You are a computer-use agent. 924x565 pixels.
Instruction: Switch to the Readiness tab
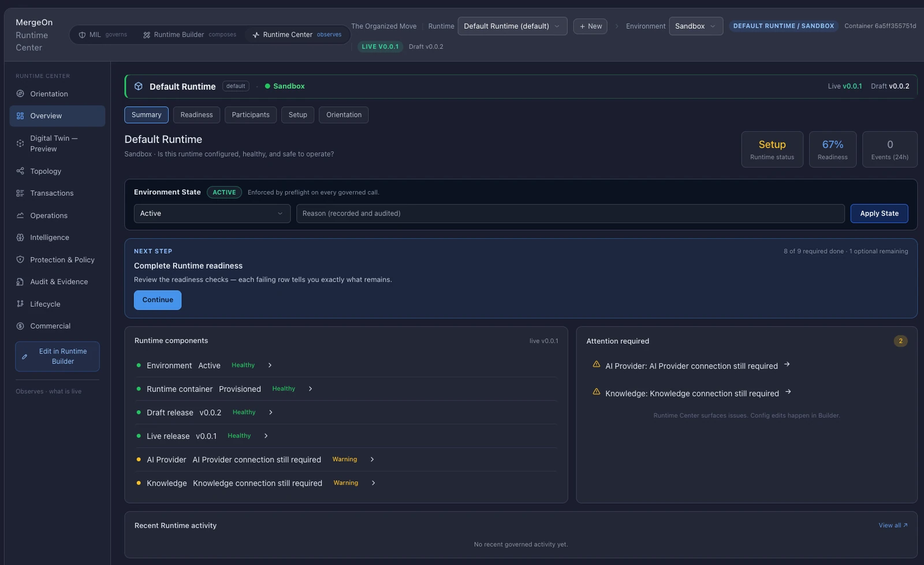pyautogui.click(x=196, y=115)
